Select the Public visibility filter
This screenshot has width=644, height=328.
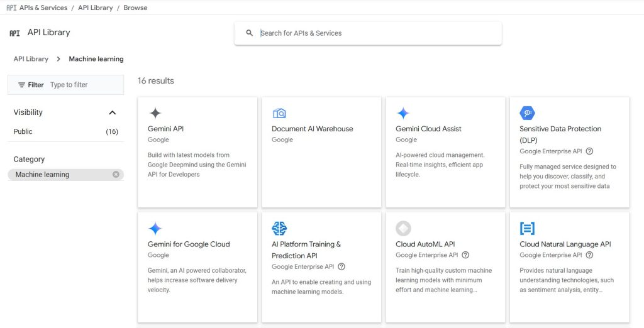pyautogui.click(x=23, y=131)
